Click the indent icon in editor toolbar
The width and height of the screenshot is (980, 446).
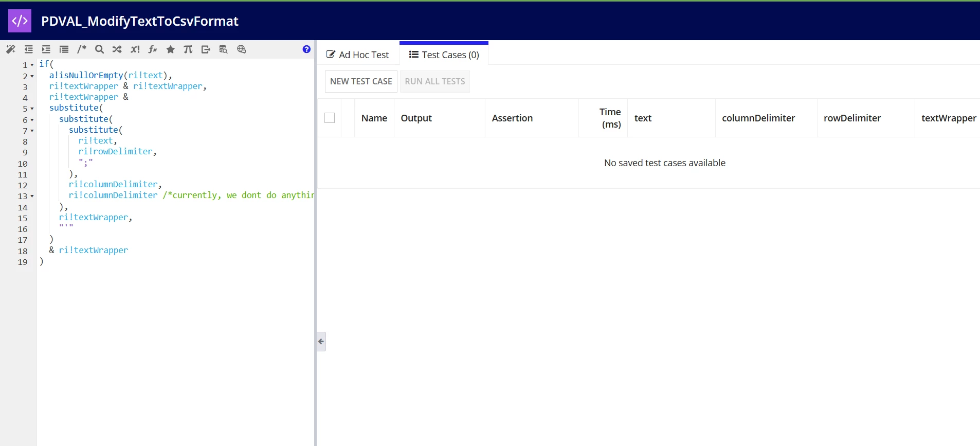tap(46, 49)
